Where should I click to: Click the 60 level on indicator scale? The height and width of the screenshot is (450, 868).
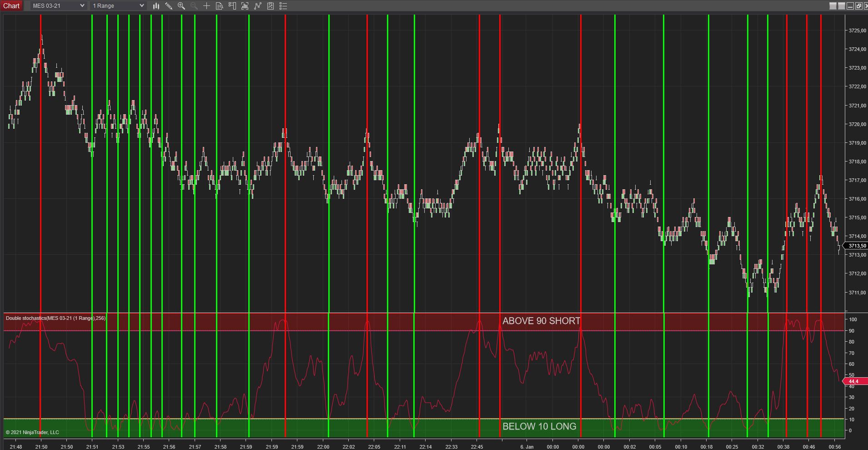click(852, 364)
